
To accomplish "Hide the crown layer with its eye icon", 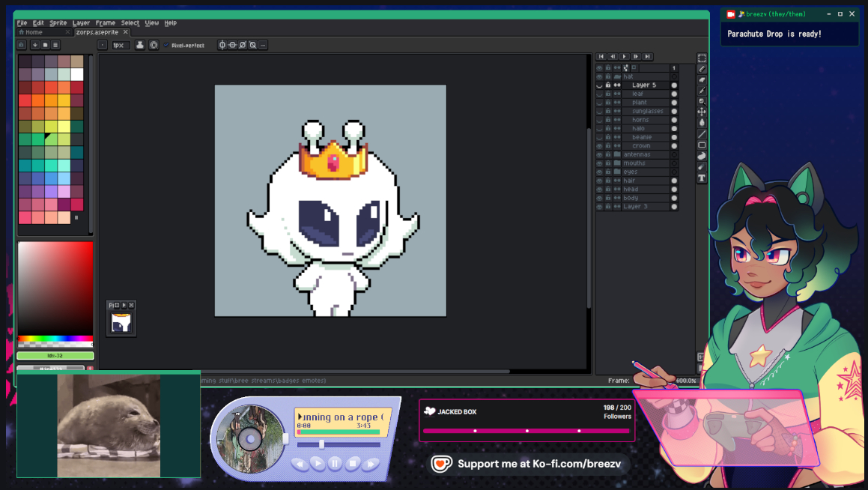I will [599, 146].
